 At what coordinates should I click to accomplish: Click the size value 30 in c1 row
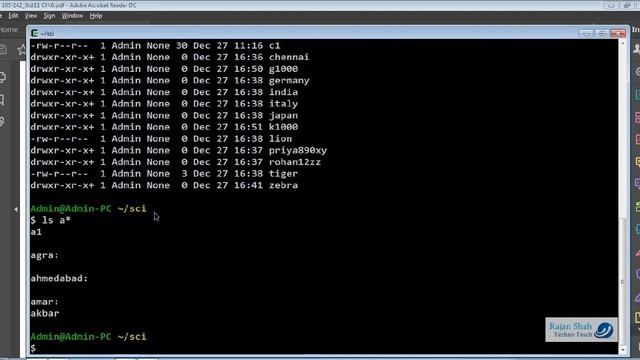tap(182, 45)
